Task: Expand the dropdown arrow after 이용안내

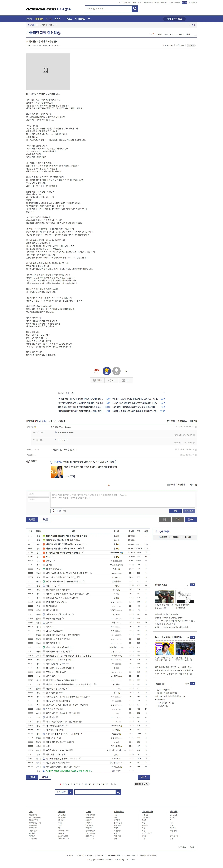Action: (196, 34)
